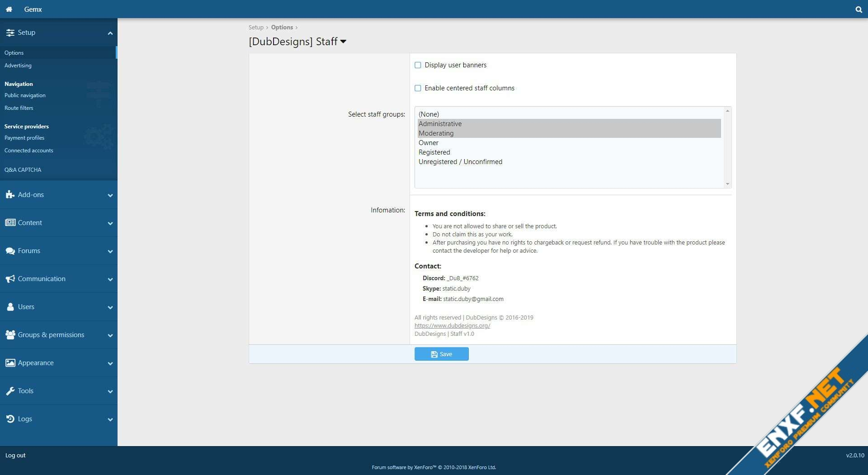This screenshot has height=475, width=868.
Task: Expand the Content section chevron
Action: [x=110, y=223]
